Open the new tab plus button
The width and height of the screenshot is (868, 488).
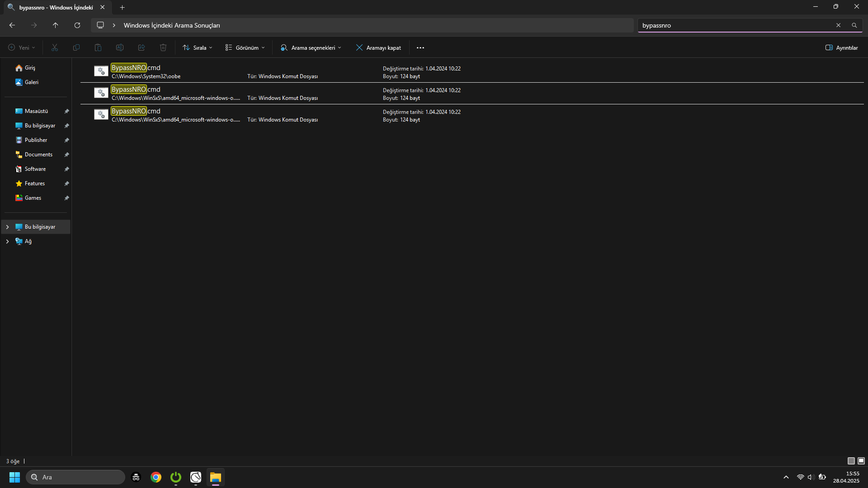pyautogui.click(x=122, y=7)
